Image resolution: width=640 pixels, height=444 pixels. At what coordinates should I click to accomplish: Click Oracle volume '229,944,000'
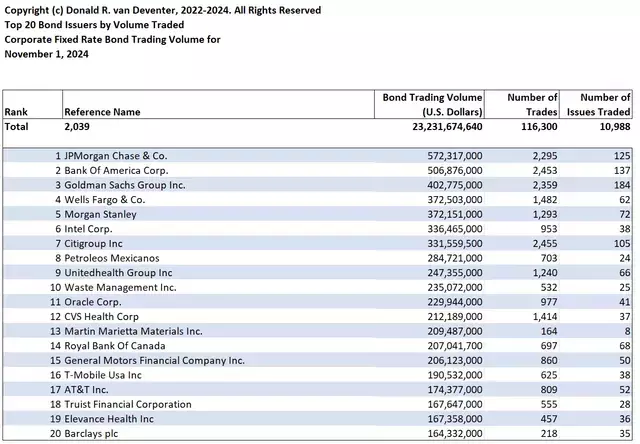point(455,302)
